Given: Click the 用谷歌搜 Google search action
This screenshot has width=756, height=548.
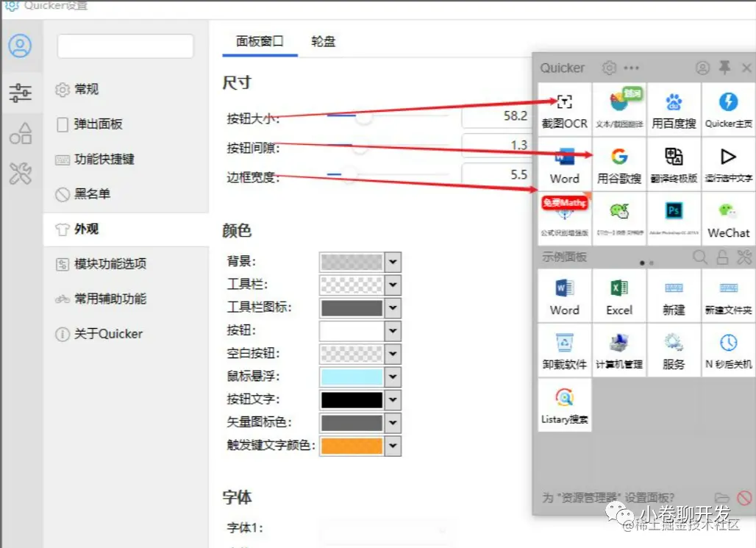Looking at the screenshot, I should coord(619,164).
